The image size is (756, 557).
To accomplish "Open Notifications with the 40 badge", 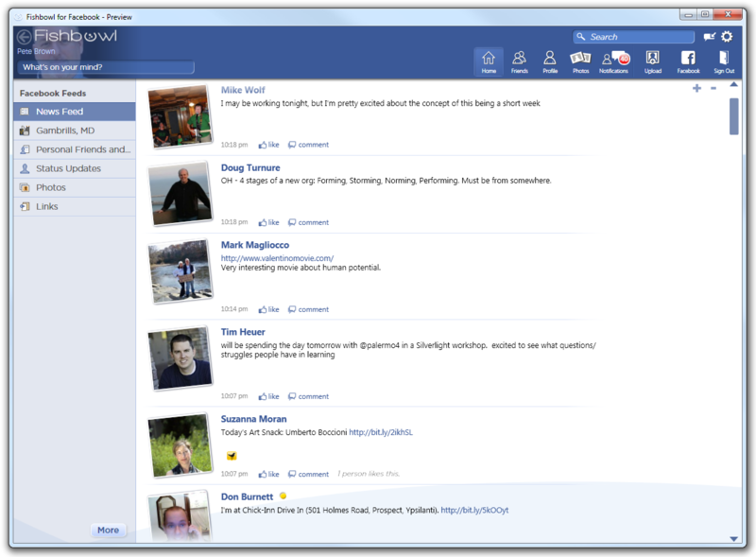I will (613, 61).
